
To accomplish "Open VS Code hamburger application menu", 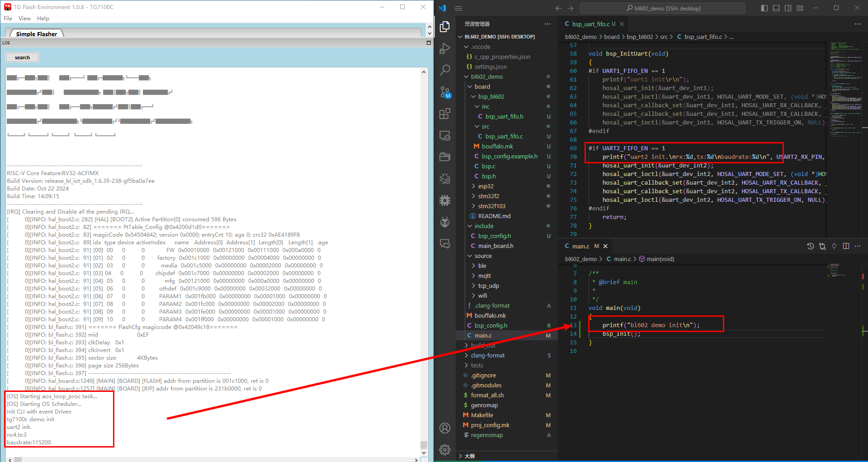I will [458, 8].
